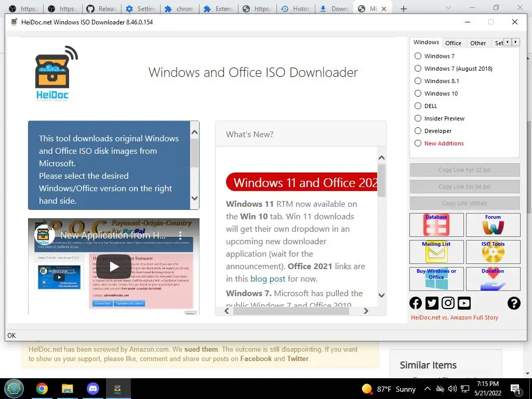Shift tab strip right with arrow
Screen dimensions: 532x399
[515, 42]
